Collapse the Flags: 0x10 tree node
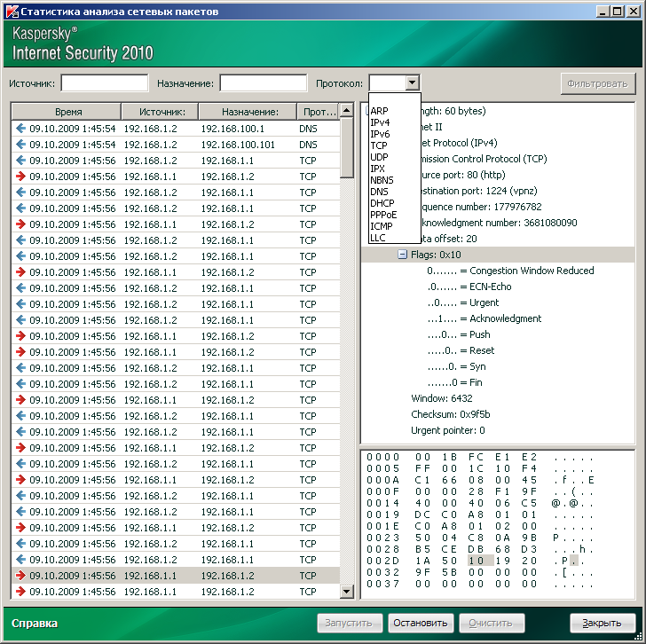 pyautogui.click(x=402, y=255)
